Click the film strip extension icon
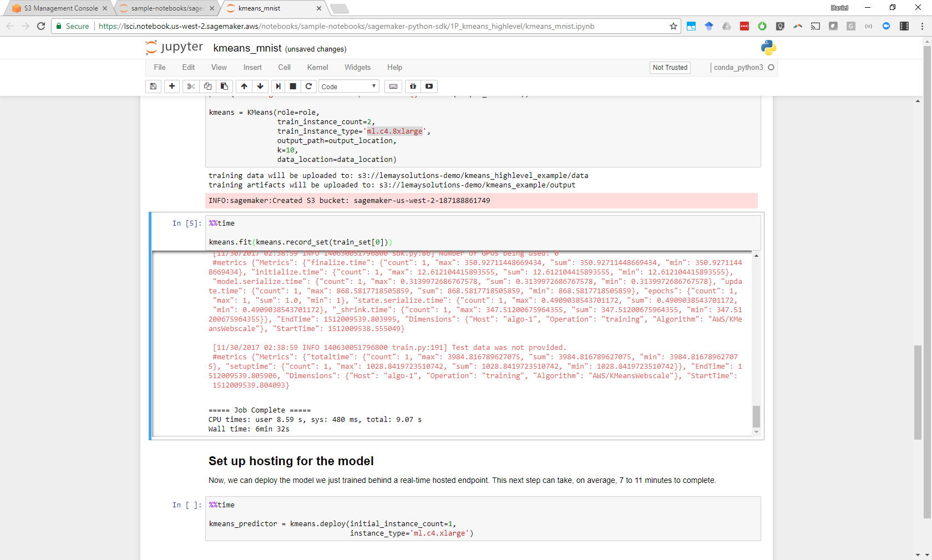932x560 pixels. 904,26
